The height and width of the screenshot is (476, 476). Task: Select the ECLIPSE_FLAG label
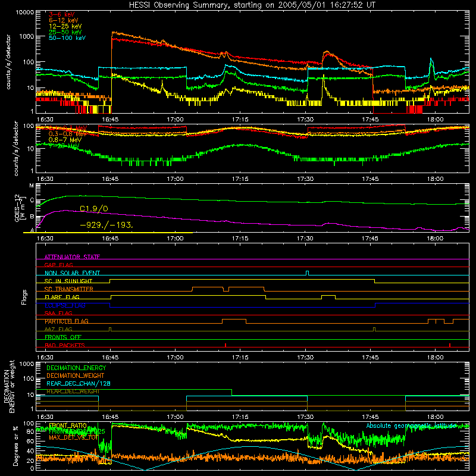(65, 305)
